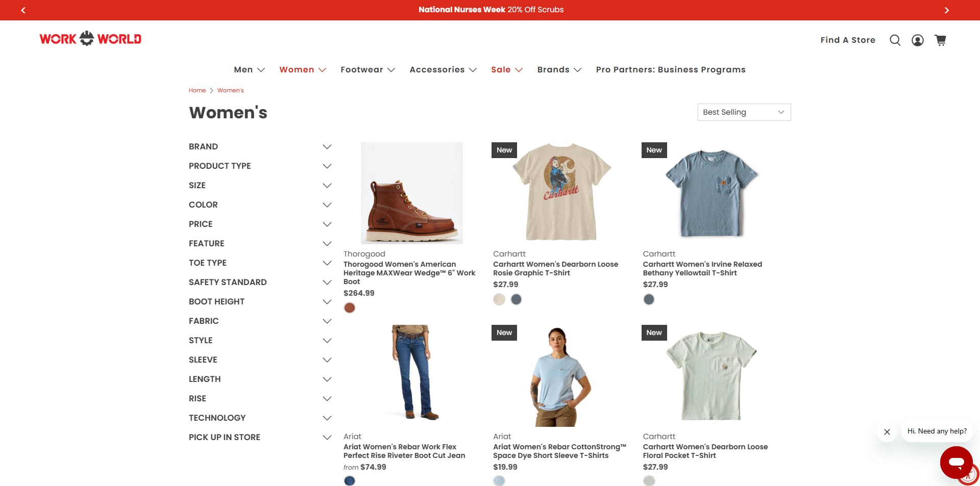Image resolution: width=980 pixels, height=486 pixels.
Task: Expand the LENGTH filter
Action: [260, 379]
